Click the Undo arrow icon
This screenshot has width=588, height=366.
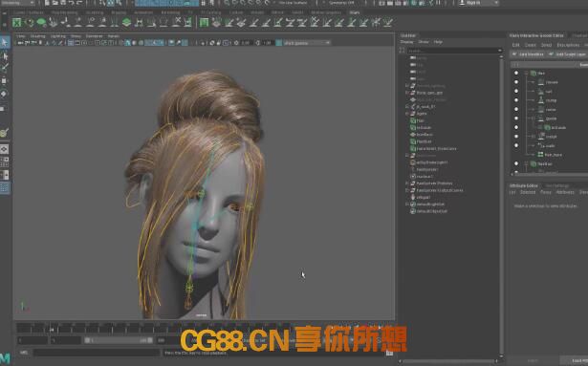point(72,3)
